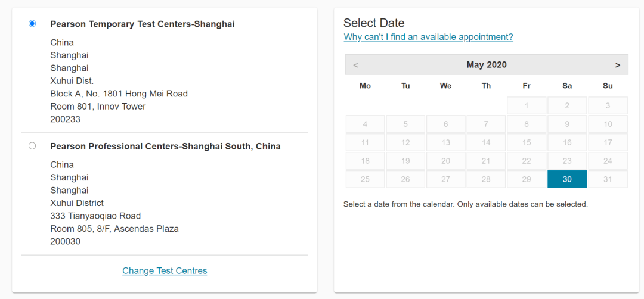Image resolution: width=644 pixels, height=299 pixels.
Task: Go to previous month in calendar
Action: pos(355,65)
